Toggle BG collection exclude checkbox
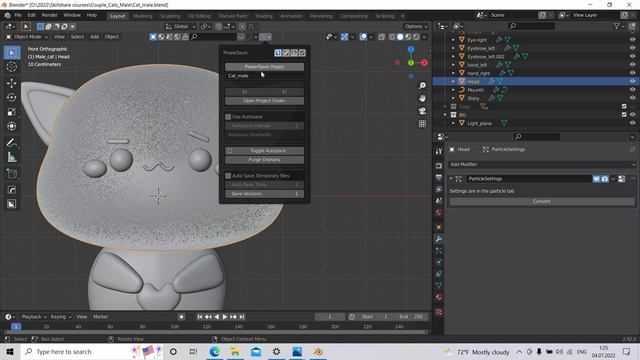Image resolution: width=640 pixels, height=360 pixels. pyautogui.click(x=624, y=115)
